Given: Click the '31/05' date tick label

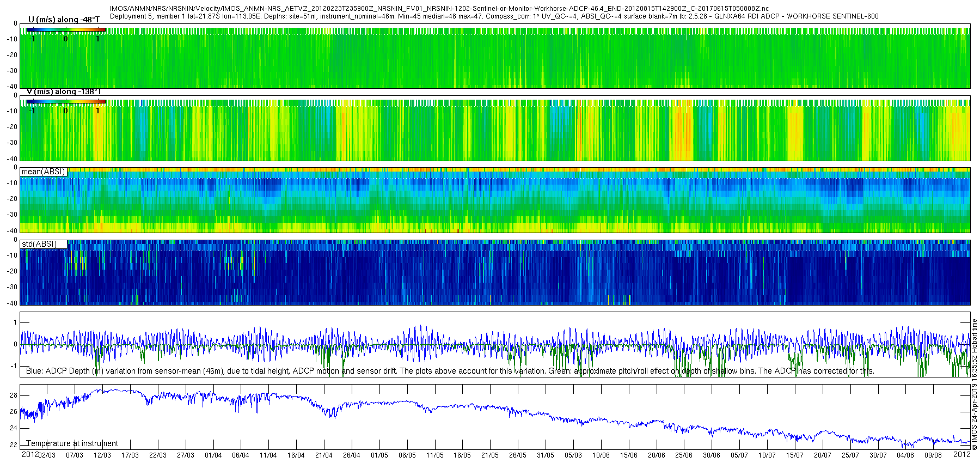Looking at the screenshot, I should point(546,455).
